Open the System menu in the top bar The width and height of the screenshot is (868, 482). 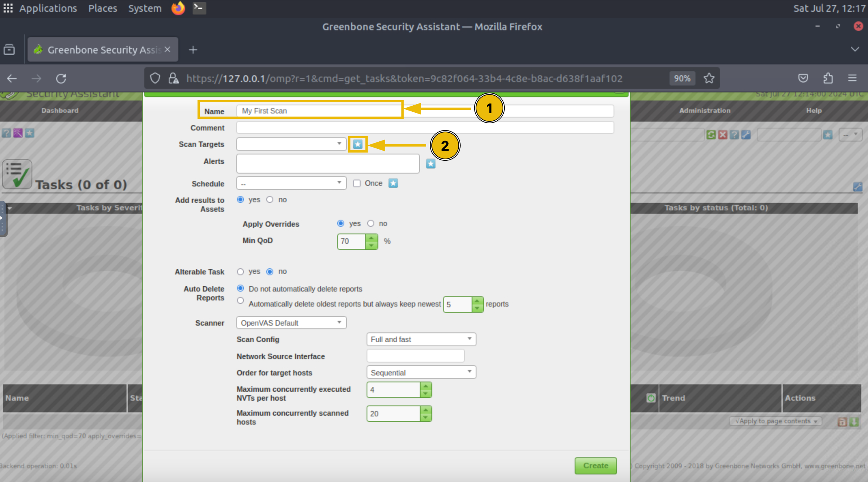pos(145,8)
